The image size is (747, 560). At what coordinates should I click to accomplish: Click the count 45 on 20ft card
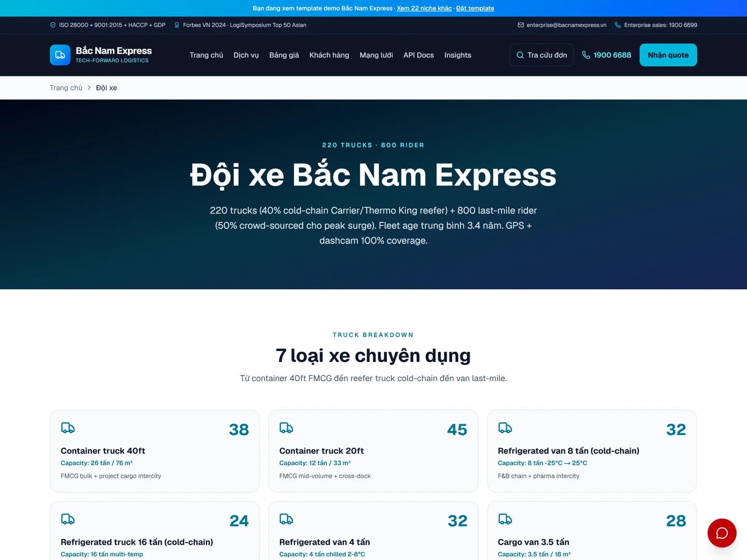458,429
